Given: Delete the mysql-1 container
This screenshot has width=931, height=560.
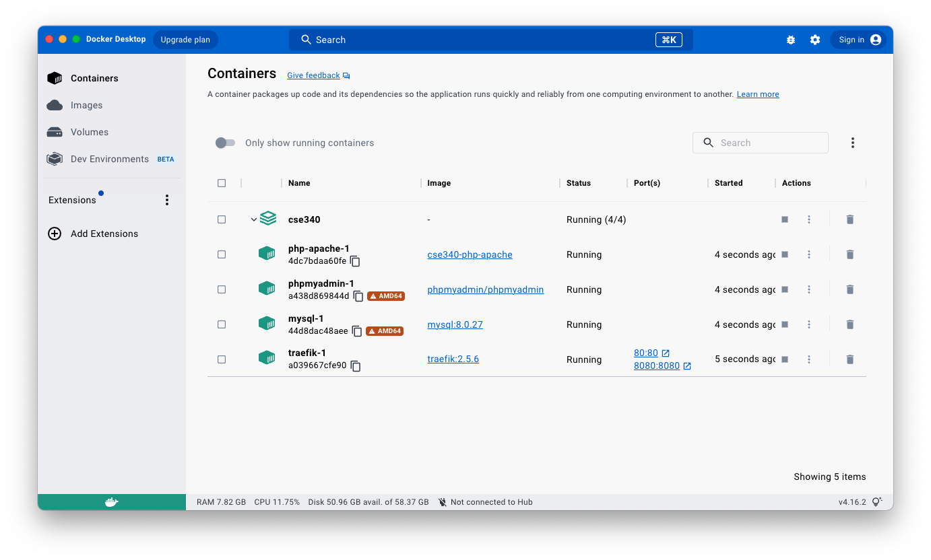Looking at the screenshot, I should 850,324.
